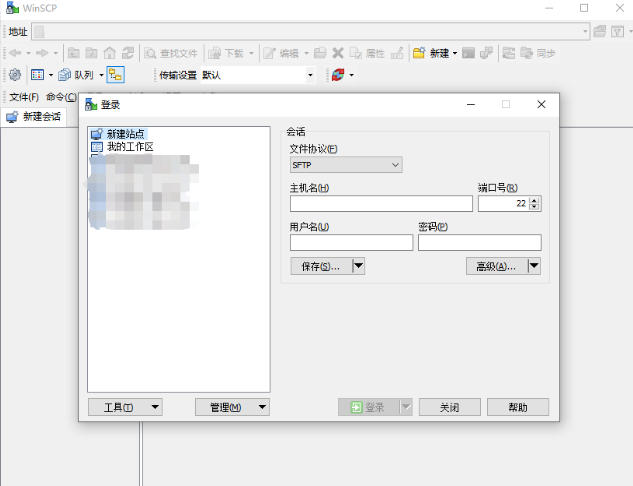Click the parent directory folder icon
The height and width of the screenshot is (486, 633).
(73, 53)
